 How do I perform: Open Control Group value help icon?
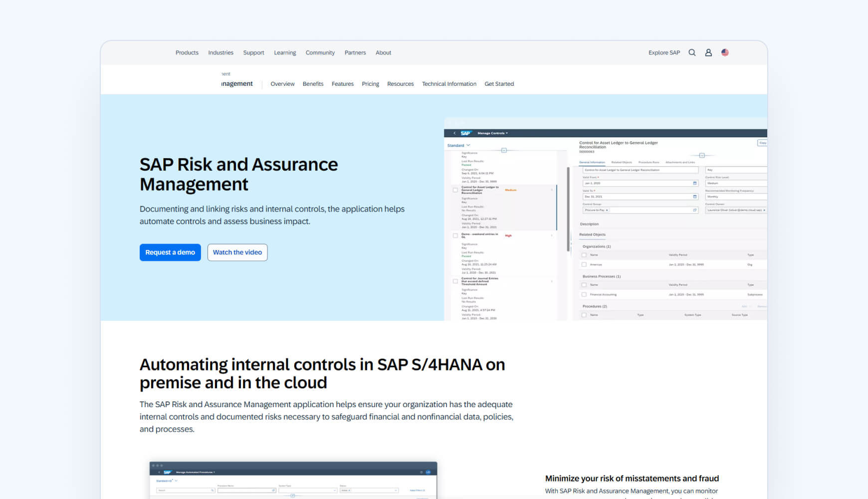point(694,210)
